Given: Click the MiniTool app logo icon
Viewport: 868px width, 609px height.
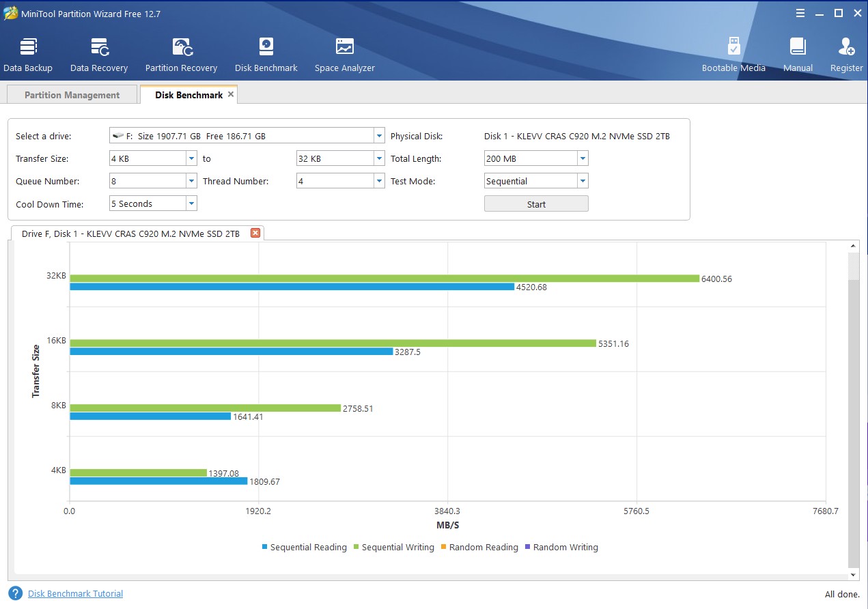Looking at the screenshot, I should (10, 13).
